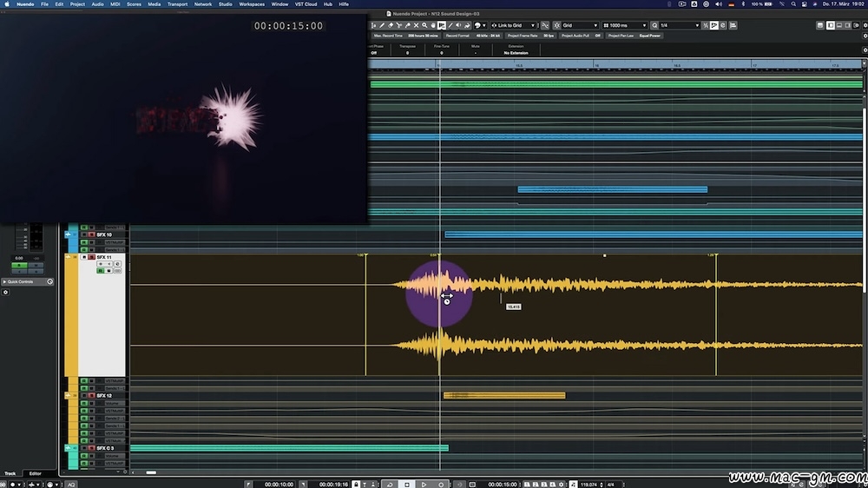Toggle the Snap on/off button
The height and width of the screenshot is (488, 868).
(557, 25)
